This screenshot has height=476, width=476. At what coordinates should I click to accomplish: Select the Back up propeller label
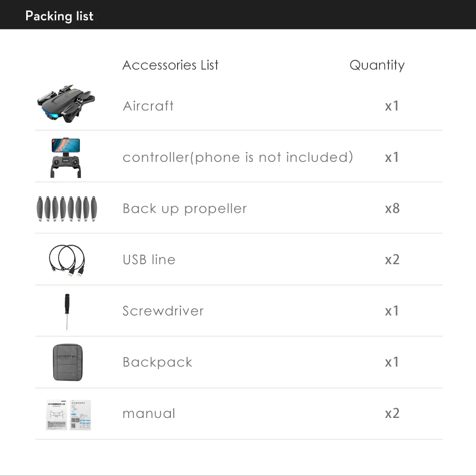coord(185,208)
